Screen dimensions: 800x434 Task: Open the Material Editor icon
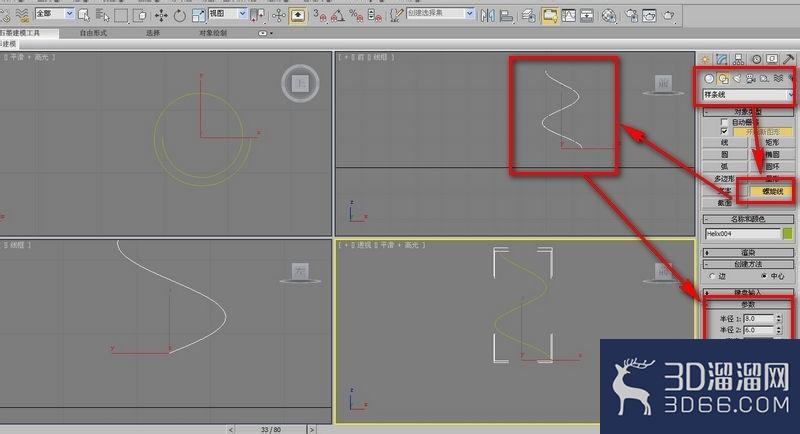coord(608,16)
